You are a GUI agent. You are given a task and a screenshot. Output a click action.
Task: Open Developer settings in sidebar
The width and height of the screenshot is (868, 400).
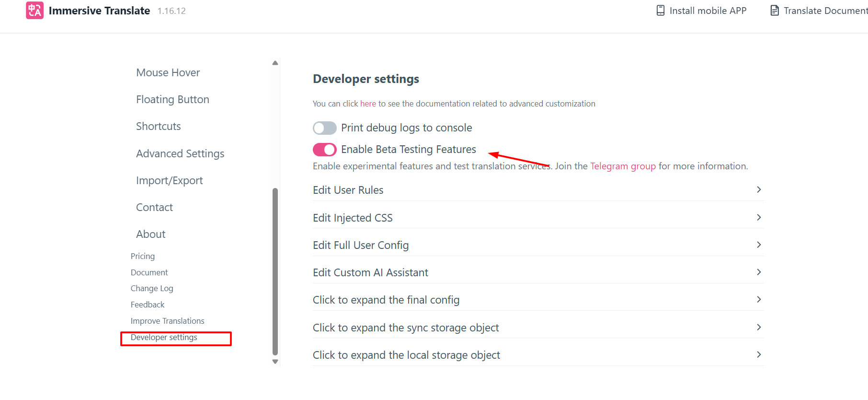(164, 337)
